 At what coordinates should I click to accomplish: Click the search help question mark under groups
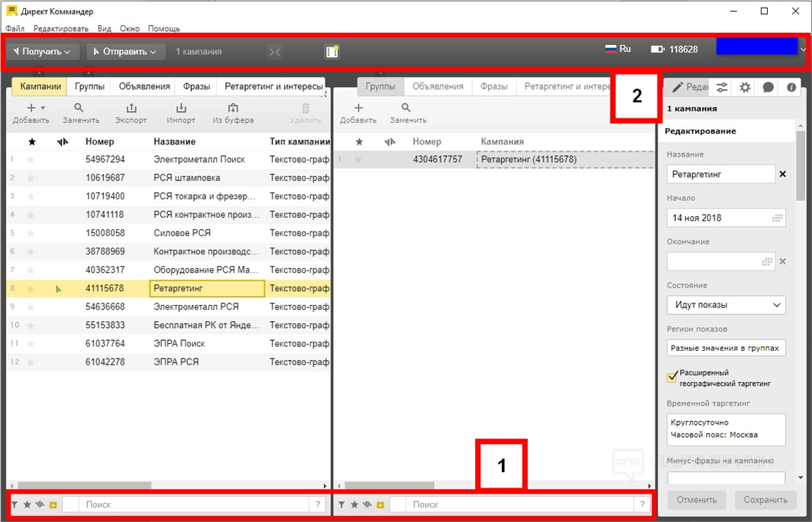642,504
